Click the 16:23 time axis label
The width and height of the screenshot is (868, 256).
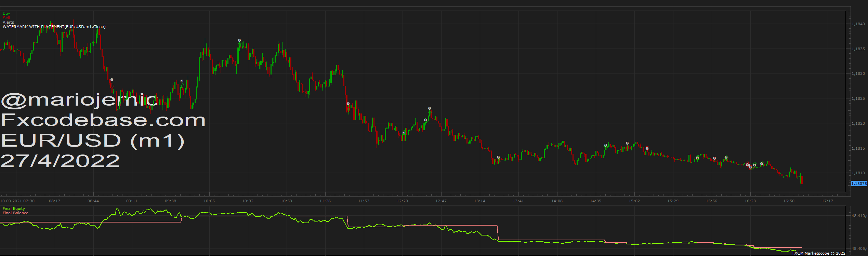750,201
